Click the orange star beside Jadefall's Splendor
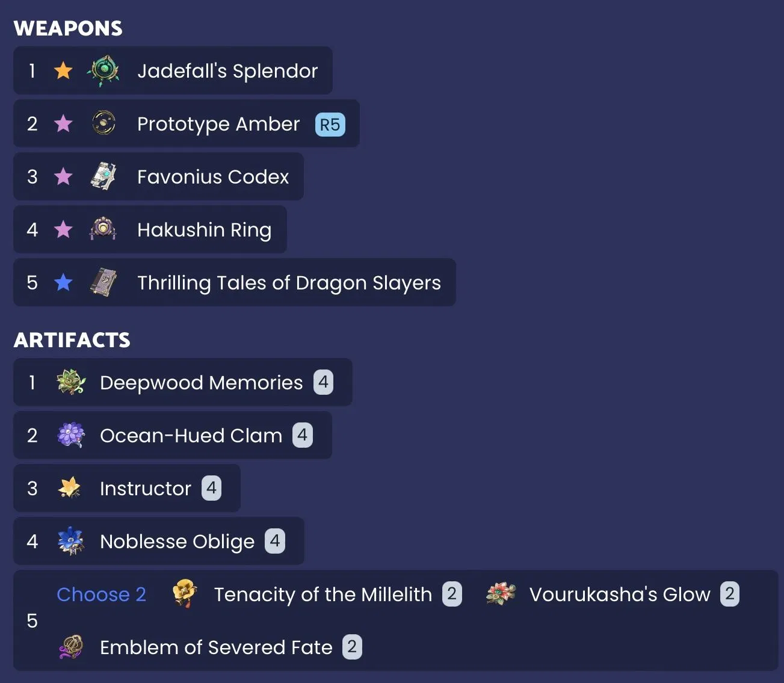The width and height of the screenshot is (784, 683). pos(63,71)
